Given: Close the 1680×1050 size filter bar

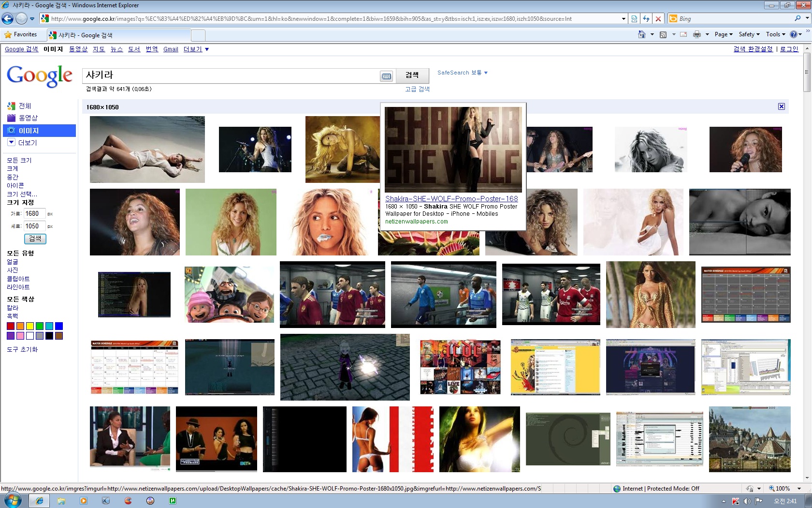Looking at the screenshot, I should click(782, 106).
